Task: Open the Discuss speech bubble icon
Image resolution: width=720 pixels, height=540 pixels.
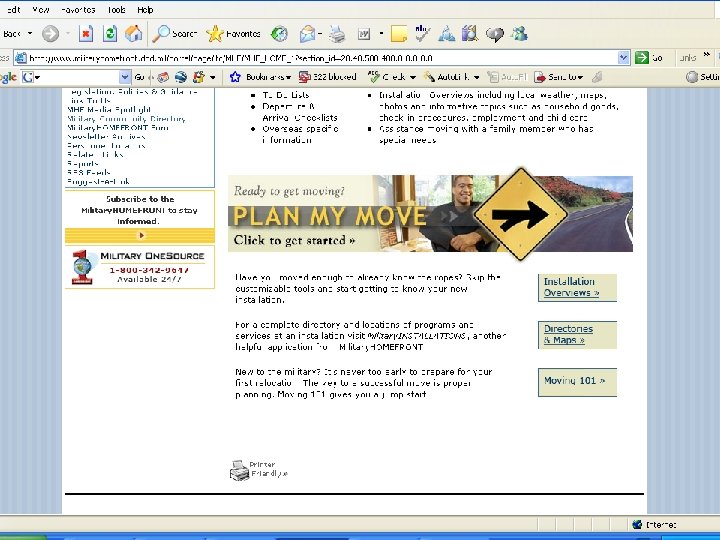Action: click(x=495, y=34)
